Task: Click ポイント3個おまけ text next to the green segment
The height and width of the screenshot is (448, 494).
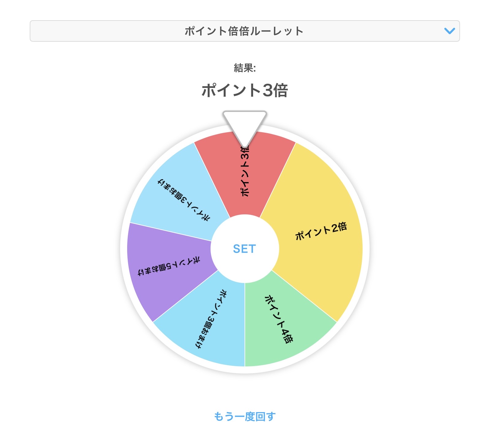Action: (211, 319)
